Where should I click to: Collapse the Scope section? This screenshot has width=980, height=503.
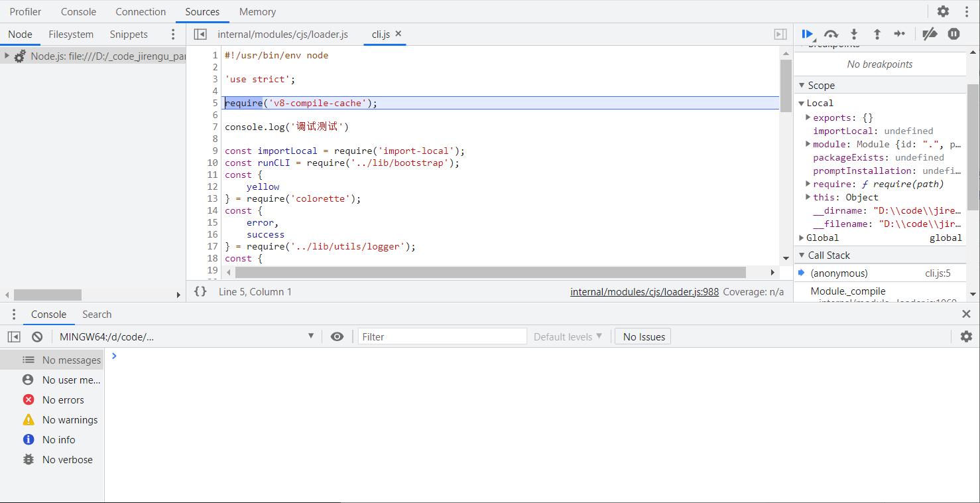pyautogui.click(x=801, y=85)
